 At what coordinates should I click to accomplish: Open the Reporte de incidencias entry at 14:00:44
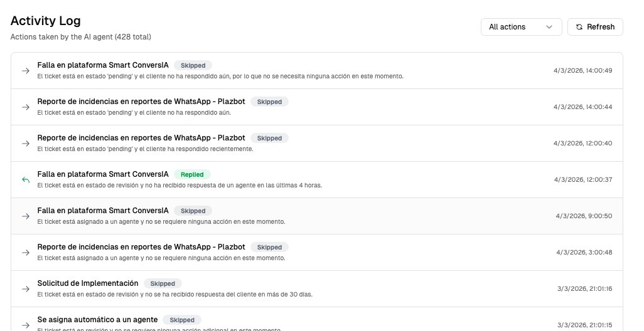click(141, 102)
